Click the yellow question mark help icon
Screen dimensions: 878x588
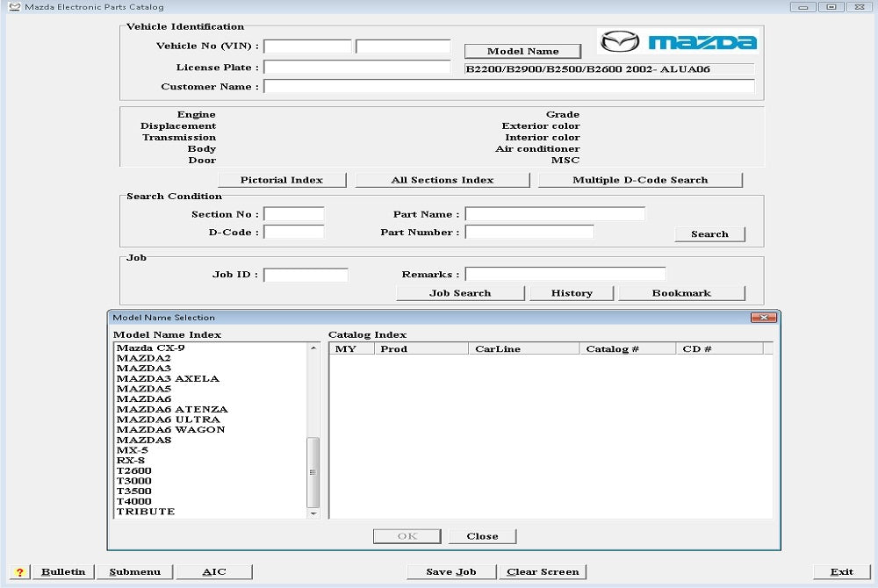[x=19, y=571]
